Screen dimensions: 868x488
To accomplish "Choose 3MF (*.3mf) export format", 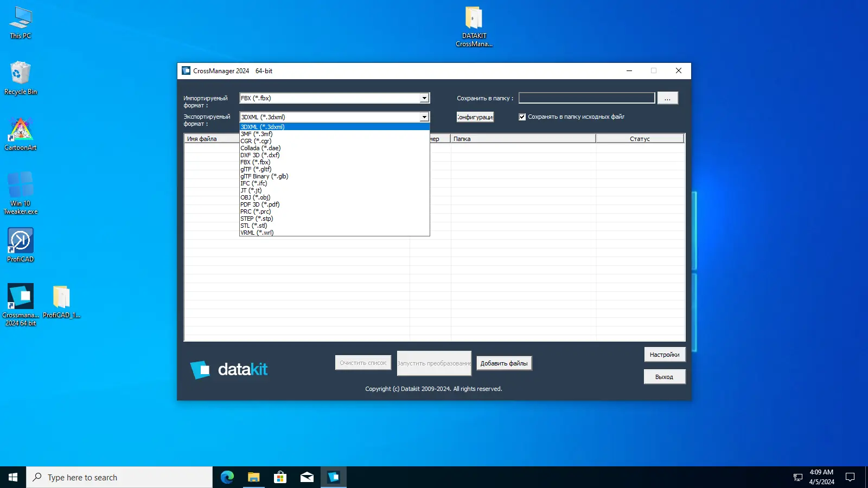I will (334, 134).
